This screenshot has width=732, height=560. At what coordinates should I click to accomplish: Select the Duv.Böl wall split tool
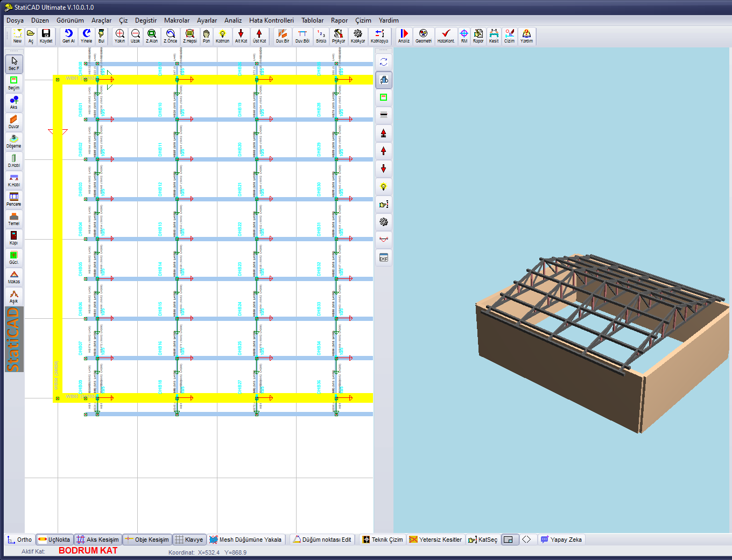tap(302, 36)
